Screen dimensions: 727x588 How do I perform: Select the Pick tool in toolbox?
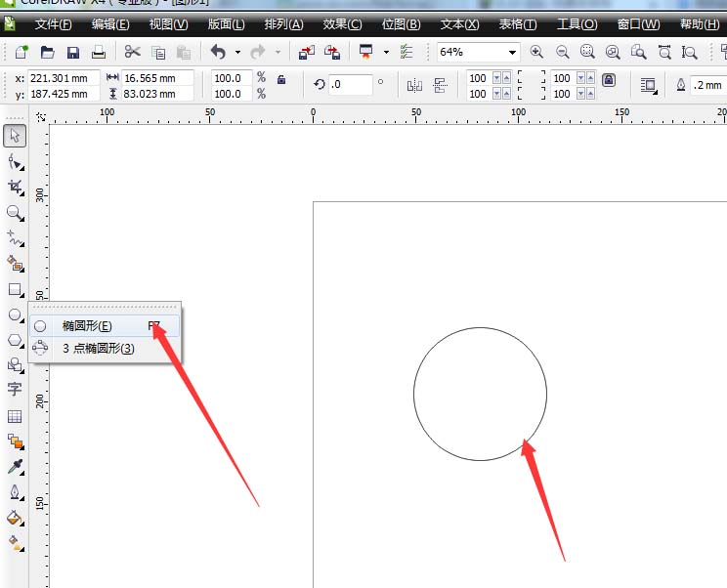point(15,136)
